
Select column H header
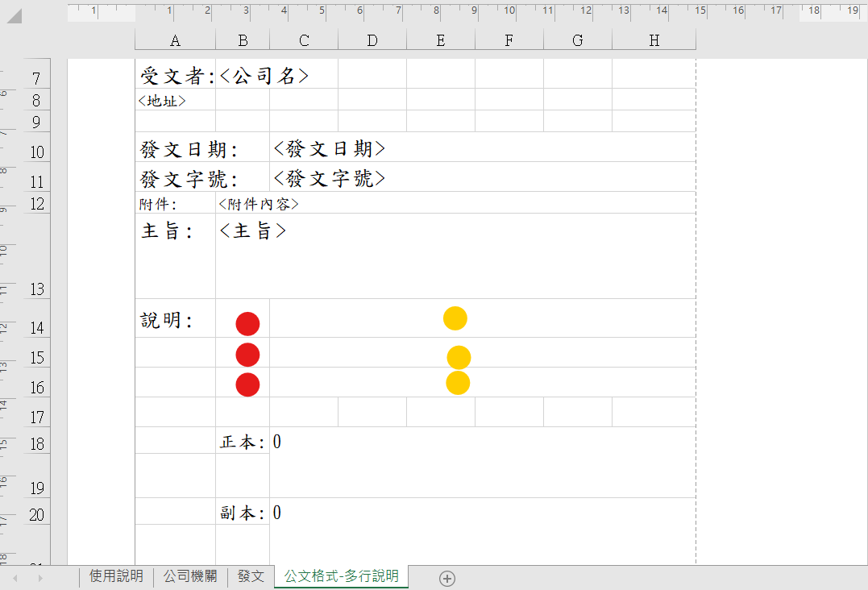click(654, 40)
